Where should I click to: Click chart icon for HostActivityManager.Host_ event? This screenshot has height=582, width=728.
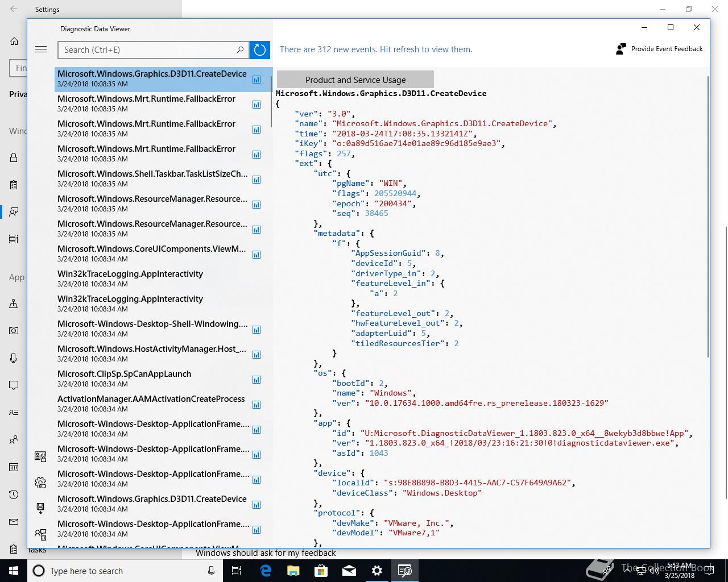coord(257,355)
